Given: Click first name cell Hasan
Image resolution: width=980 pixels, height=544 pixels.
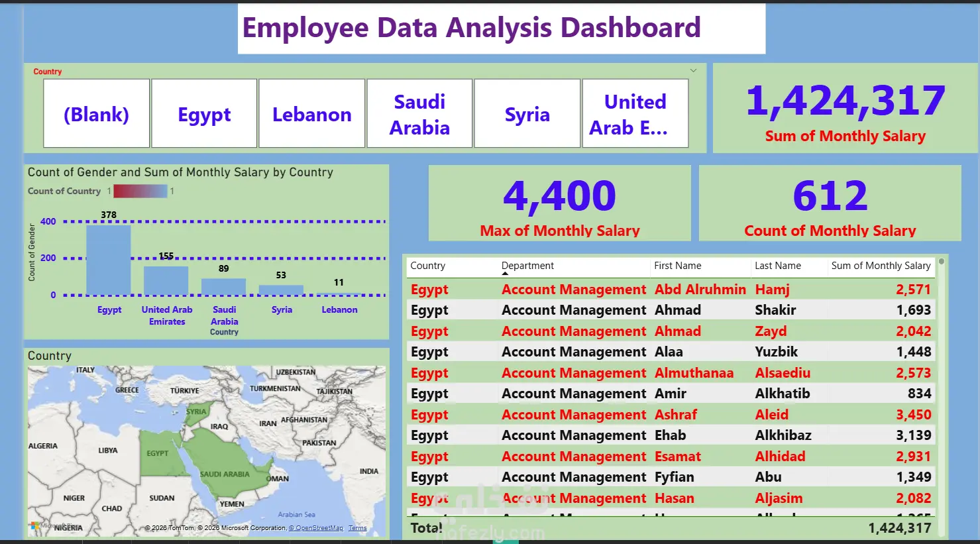Looking at the screenshot, I should [675, 498].
